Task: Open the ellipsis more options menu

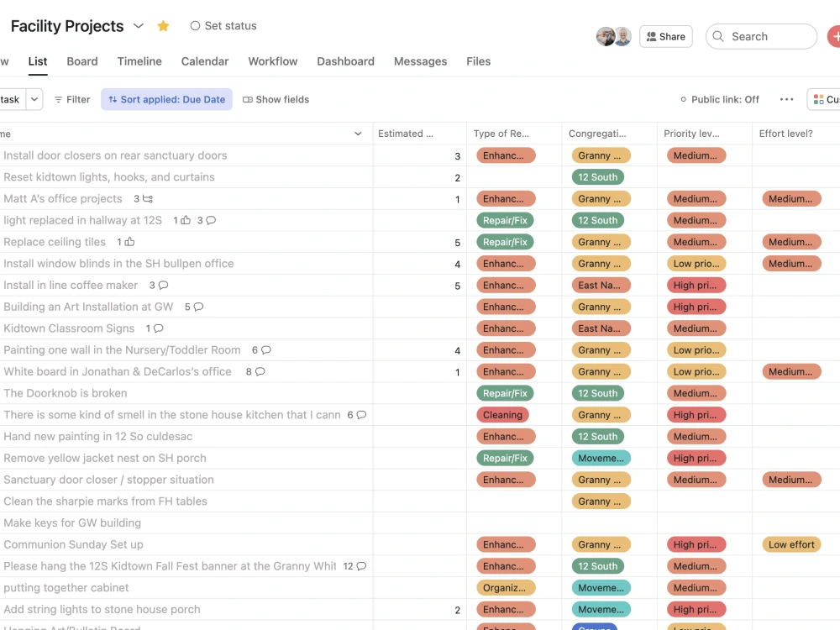Action: point(786,99)
